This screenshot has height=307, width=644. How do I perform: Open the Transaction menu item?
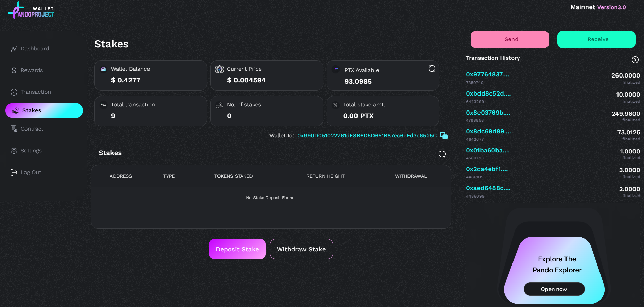36,92
